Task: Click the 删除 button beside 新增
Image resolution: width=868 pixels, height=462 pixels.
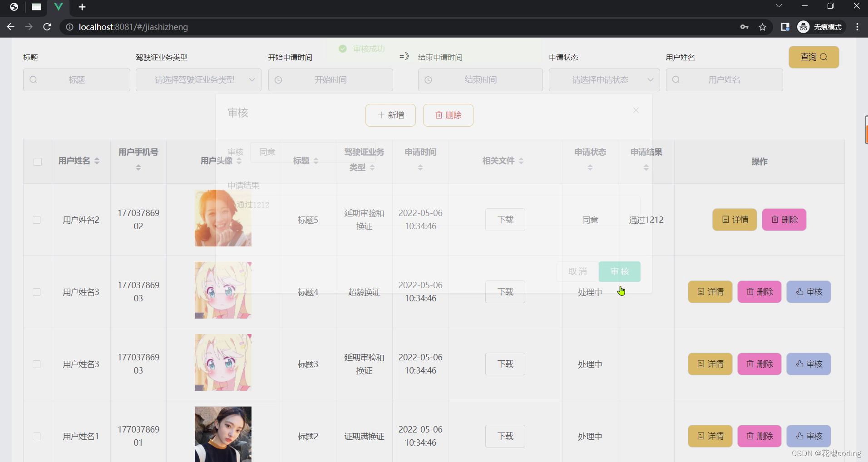Action: pos(448,115)
